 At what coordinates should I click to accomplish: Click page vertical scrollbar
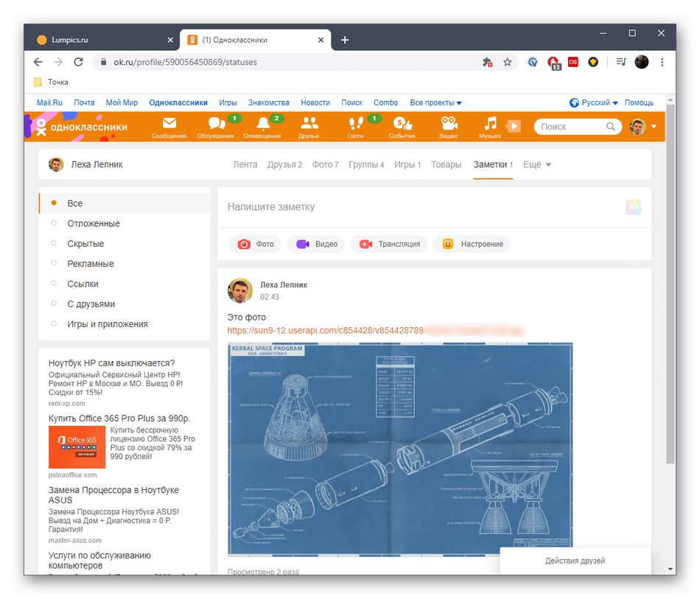670,284
